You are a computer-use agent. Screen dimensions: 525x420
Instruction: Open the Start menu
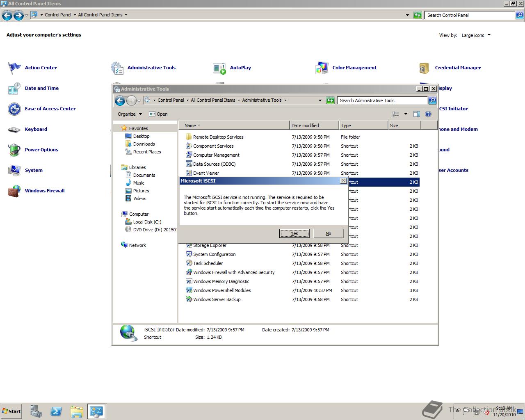click(11, 411)
